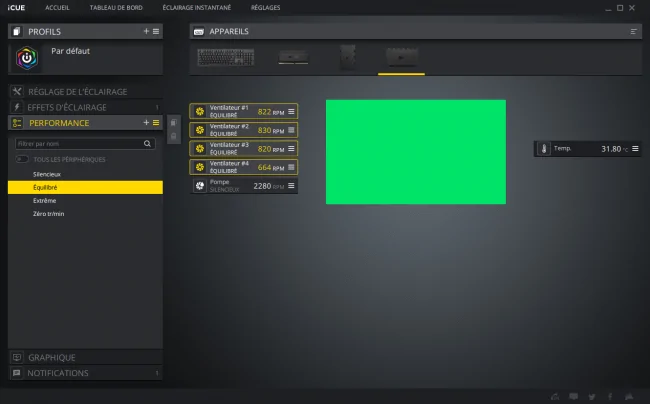
Task: Select the 820 RPM reading
Action: tap(271, 149)
